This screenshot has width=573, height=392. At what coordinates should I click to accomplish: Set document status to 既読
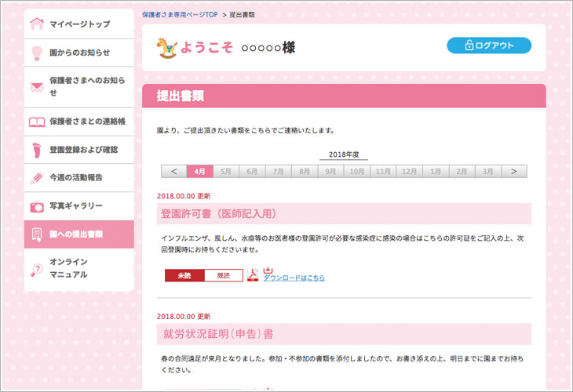[x=224, y=275]
